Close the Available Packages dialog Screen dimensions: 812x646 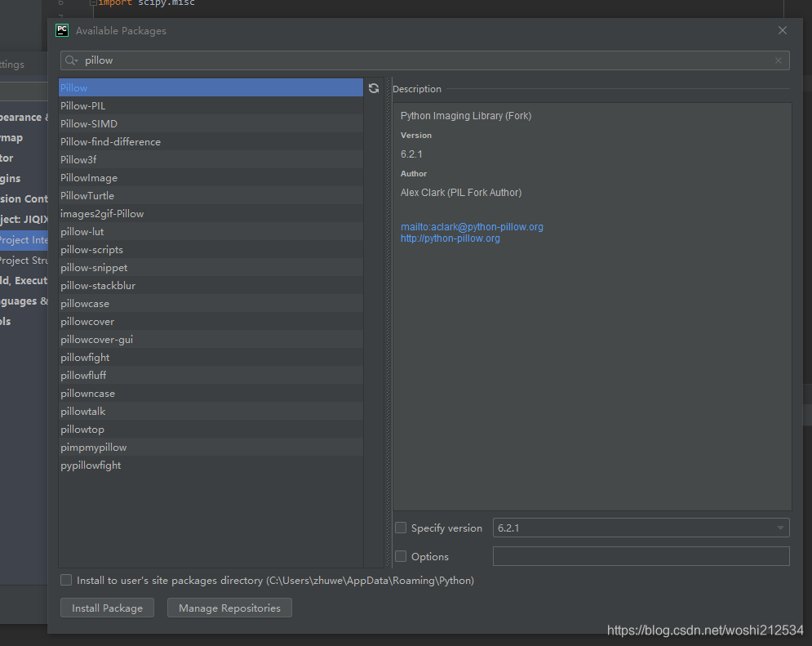coord(783,30)
